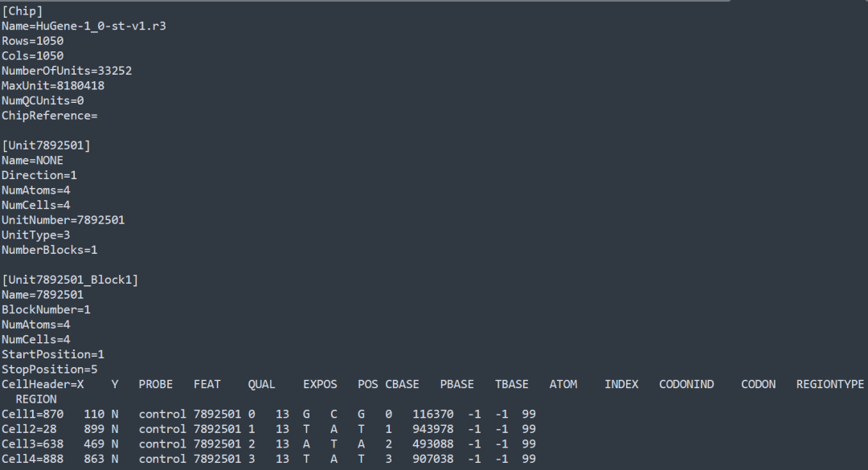Click the [Unit7892501_Block1] section header

click(x=70, y=280)
